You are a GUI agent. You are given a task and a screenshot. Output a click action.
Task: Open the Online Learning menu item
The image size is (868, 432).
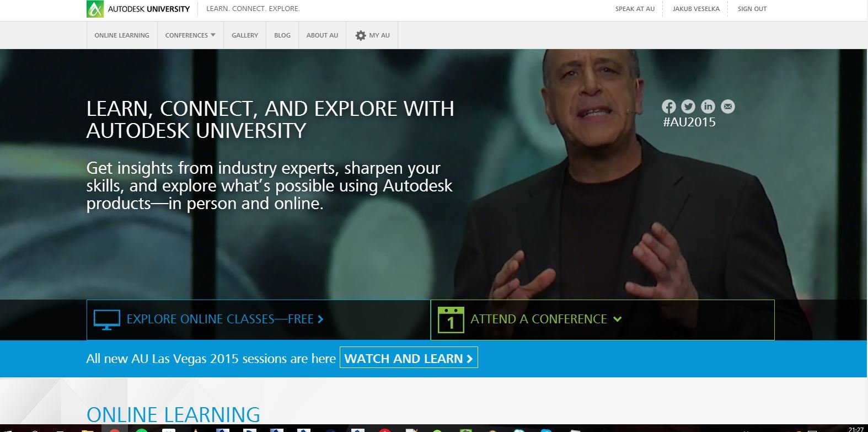pos(122,35)
